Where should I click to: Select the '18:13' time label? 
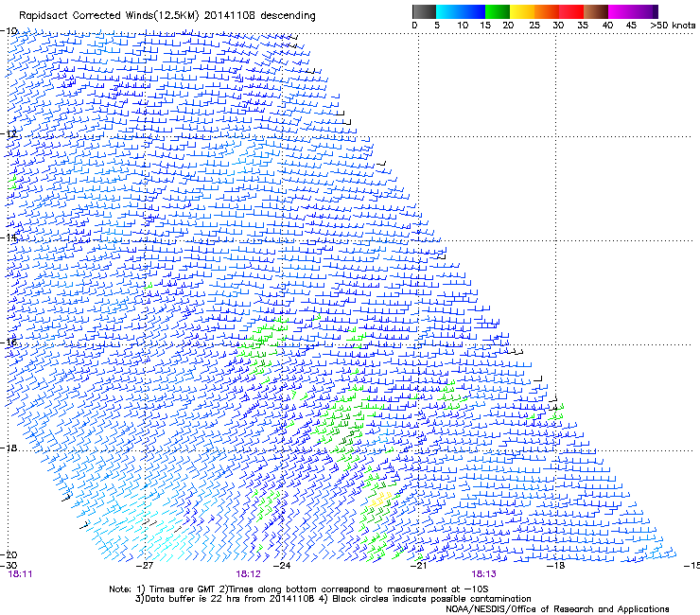click(484, 574)
